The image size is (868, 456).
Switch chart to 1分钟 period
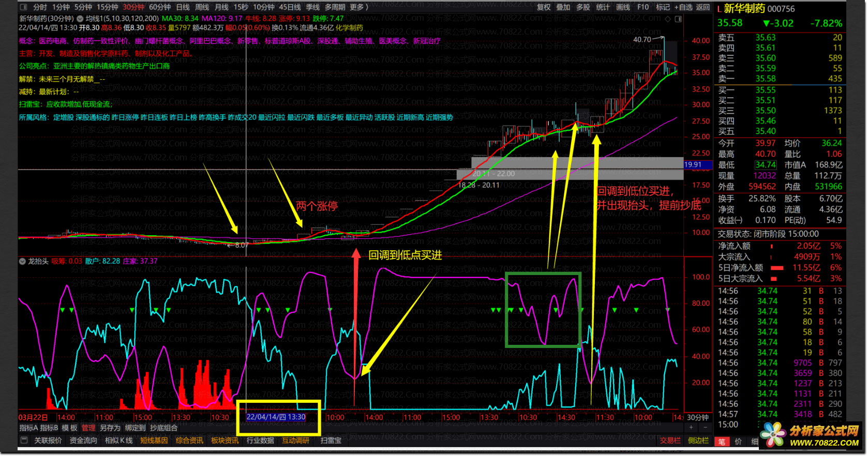point(61,7)
